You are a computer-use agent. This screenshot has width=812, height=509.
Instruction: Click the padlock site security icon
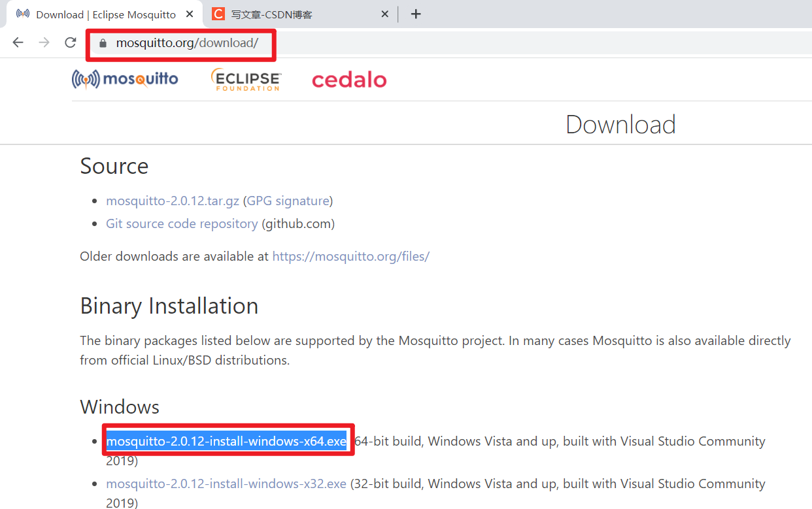(102, 42)
